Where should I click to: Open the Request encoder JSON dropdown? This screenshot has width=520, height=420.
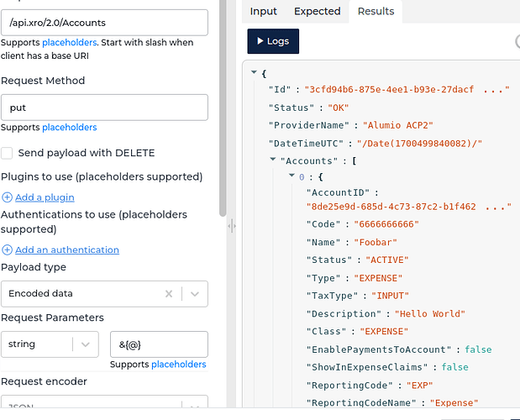point(104,402)
